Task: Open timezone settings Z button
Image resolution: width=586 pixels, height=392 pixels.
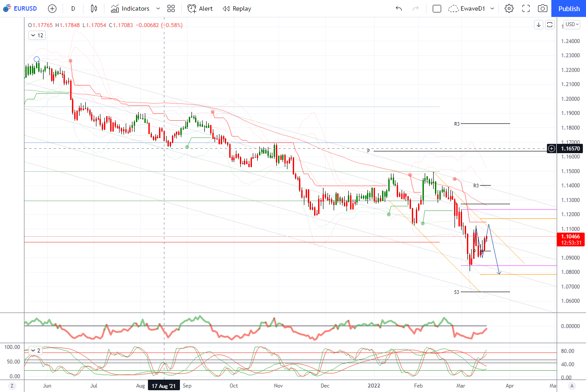Action: click(12, 386)
